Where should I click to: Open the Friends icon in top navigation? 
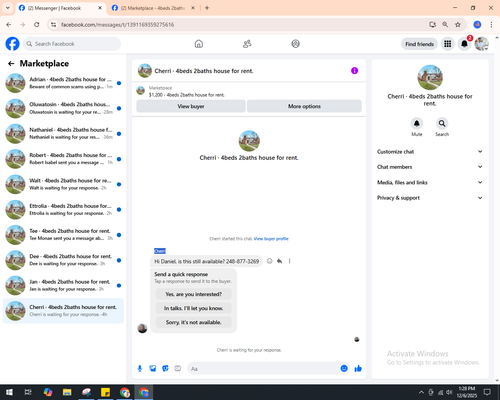click(x=247, y=44)
